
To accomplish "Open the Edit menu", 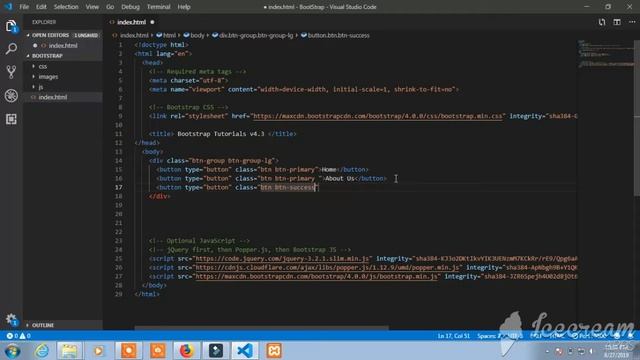I will [x=41, y=7].
